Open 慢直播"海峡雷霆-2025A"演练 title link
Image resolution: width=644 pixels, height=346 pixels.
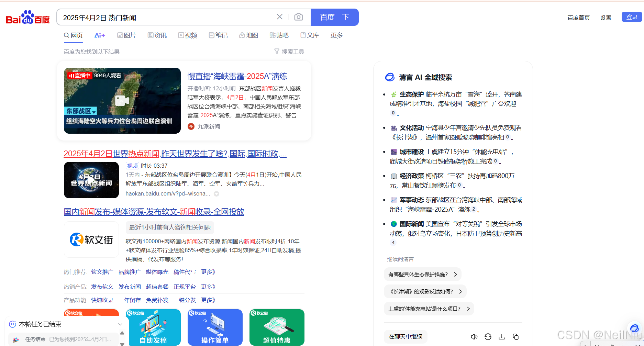237,76
